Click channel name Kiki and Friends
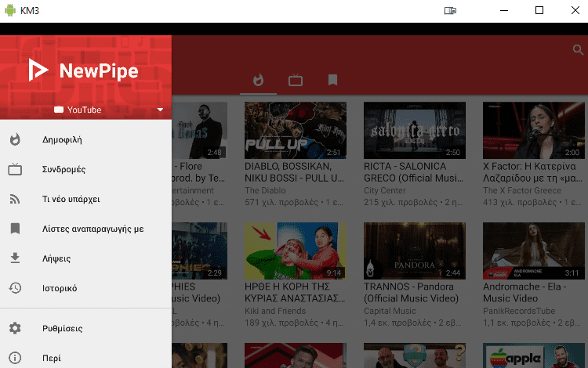The width and height of the screenshot is (588, 368). (275, 311)
